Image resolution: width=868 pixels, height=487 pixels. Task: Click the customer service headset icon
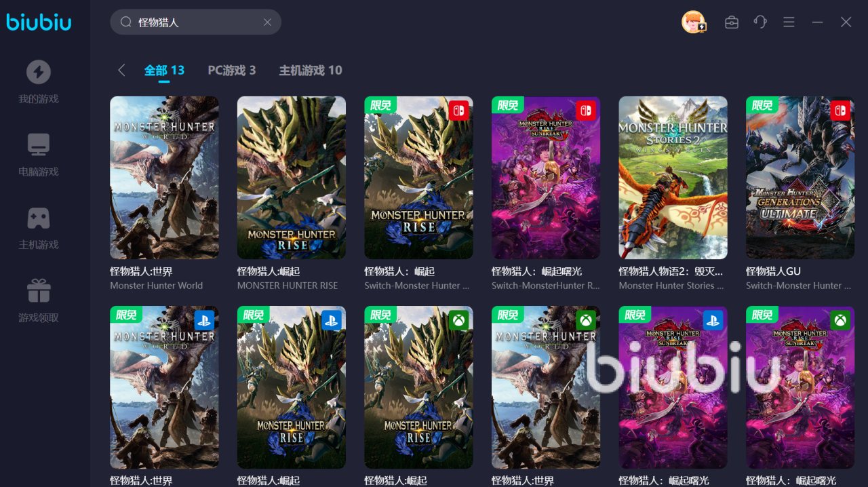760,22
